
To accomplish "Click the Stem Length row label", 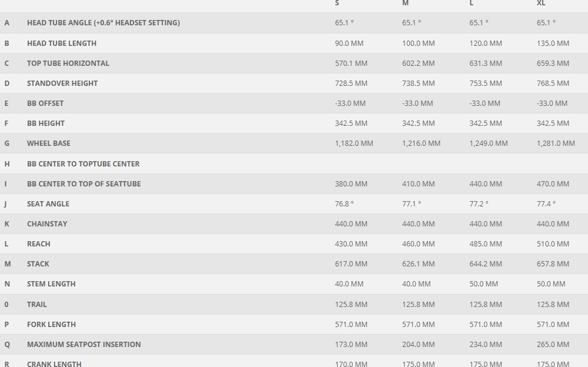I will 51,283.
